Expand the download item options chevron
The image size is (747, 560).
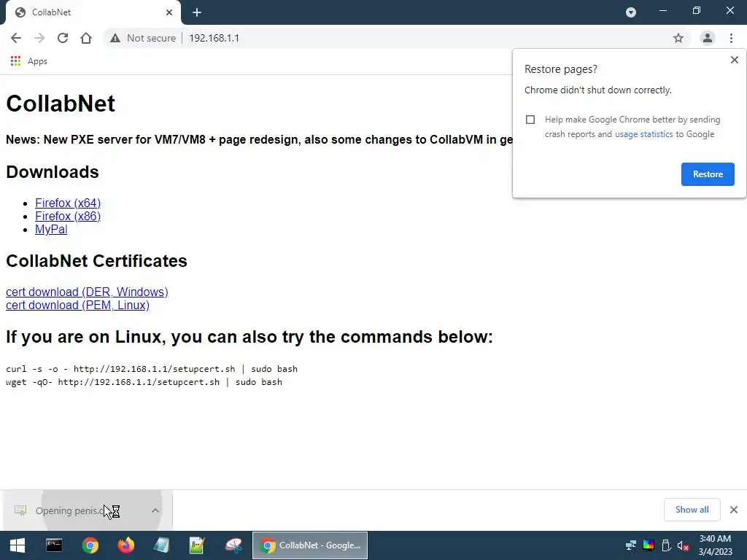click(x=155, y=510)
